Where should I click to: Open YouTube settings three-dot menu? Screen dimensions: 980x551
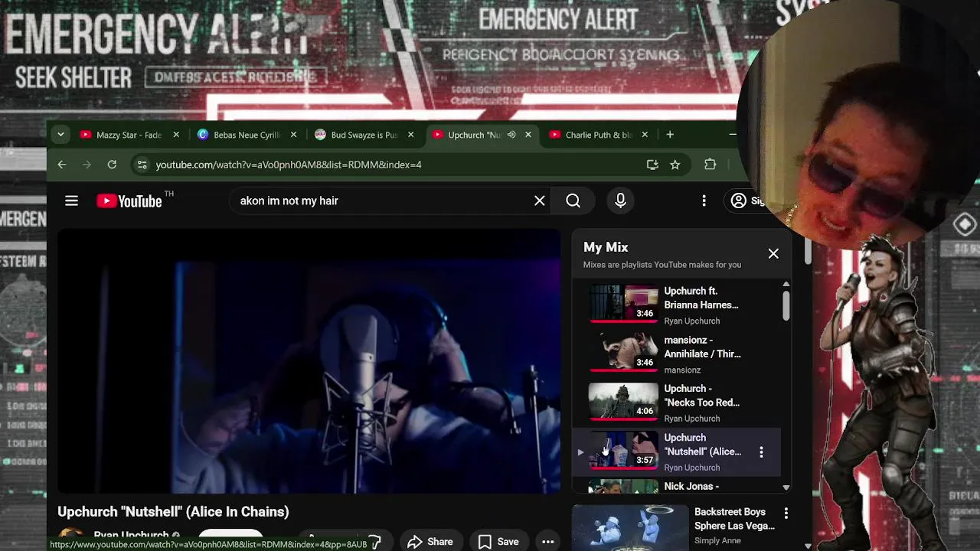click(704, 201)
